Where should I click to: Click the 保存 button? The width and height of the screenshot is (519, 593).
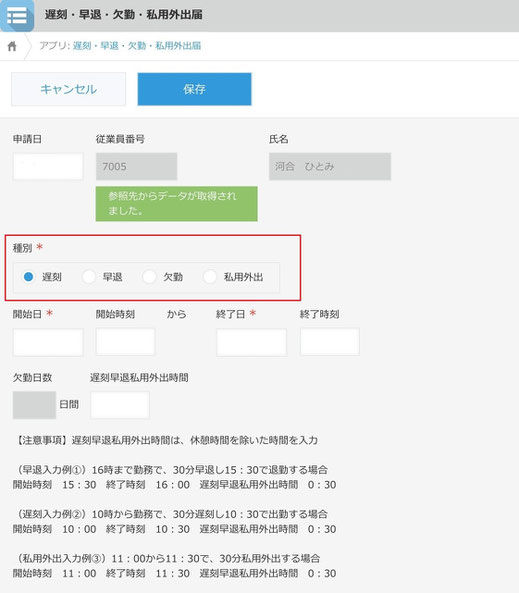pos(194,89)
